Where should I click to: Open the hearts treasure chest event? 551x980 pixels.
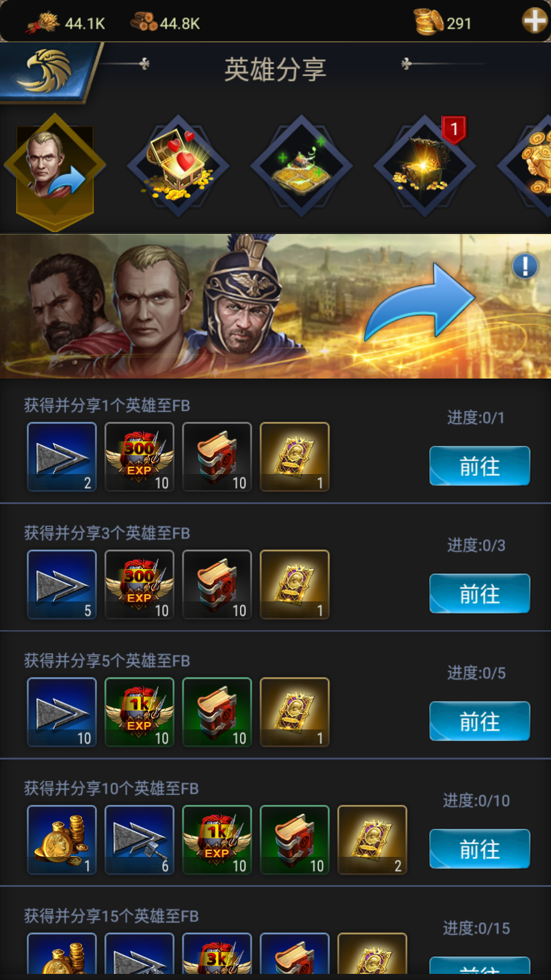point(178,166)
